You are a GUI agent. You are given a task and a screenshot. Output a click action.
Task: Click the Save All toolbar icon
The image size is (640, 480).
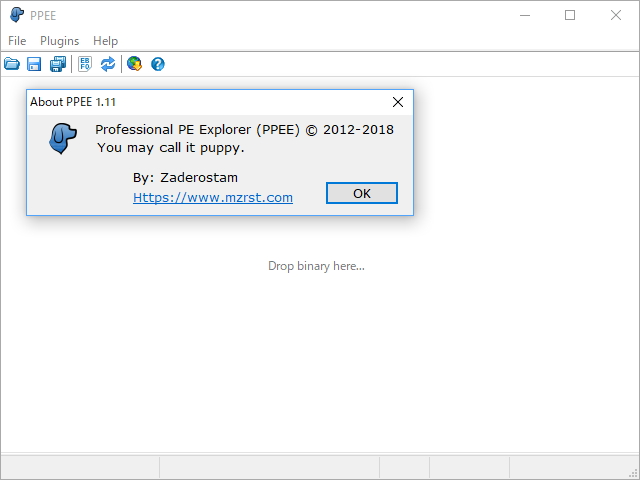(58, 64)
